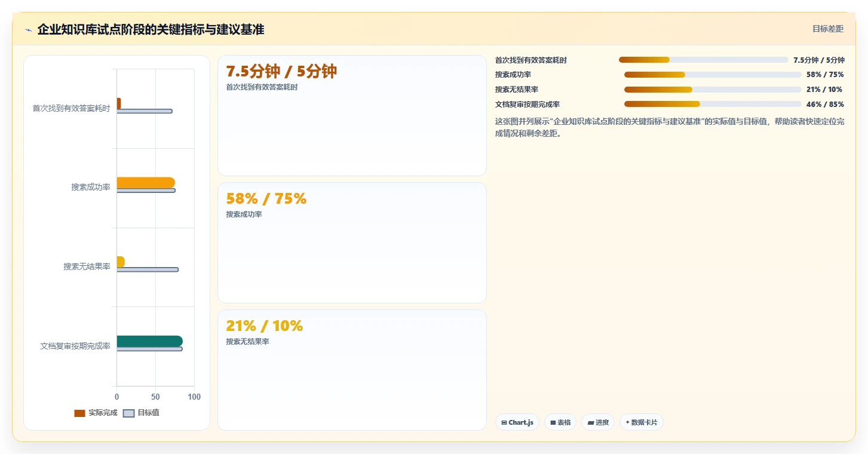This screenshot has width=868, height=454.
Task: Click the 7.5分钟 / 5分钟 card value
Action: [x=281, y=71]
